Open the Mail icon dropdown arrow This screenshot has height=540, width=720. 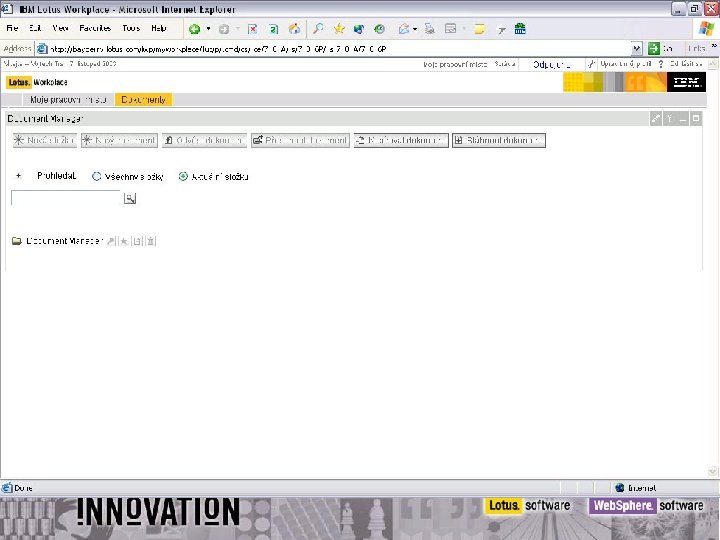click(x=415, y=29)
